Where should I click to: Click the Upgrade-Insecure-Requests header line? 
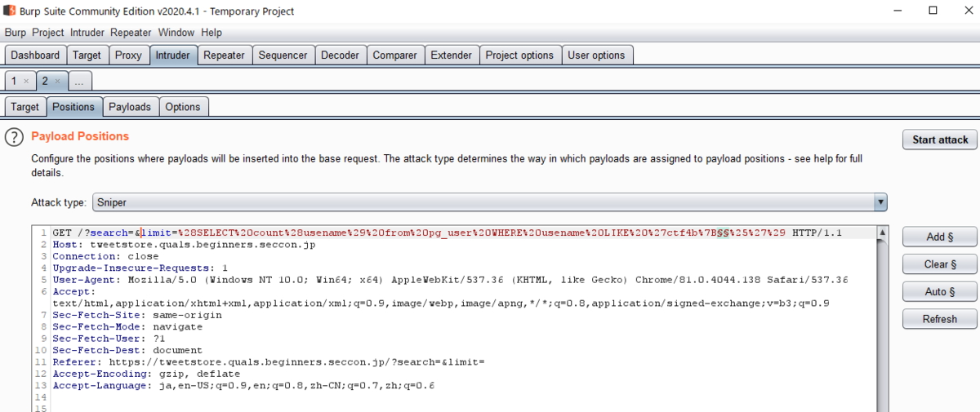140,268
